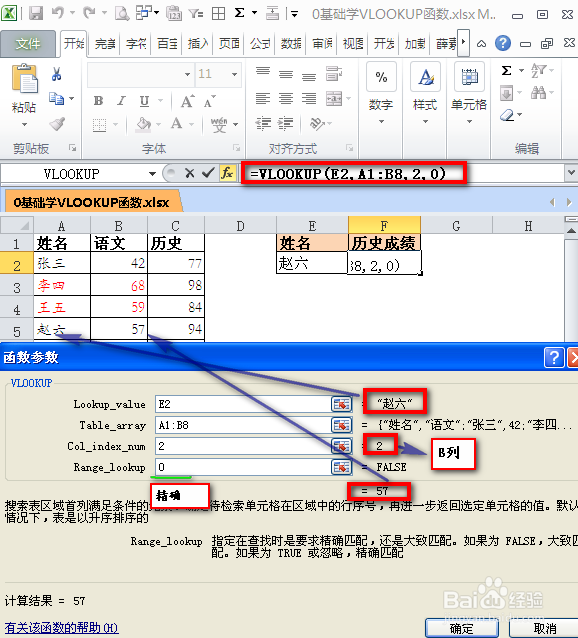
Task: Click the Sort and Filter icon
Action: click(539, 71)
